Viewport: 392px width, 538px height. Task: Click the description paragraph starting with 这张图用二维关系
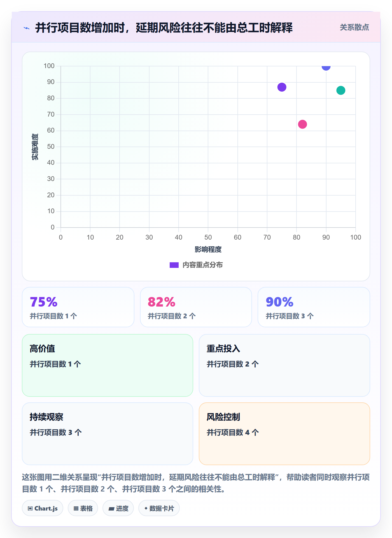point(196,483)
